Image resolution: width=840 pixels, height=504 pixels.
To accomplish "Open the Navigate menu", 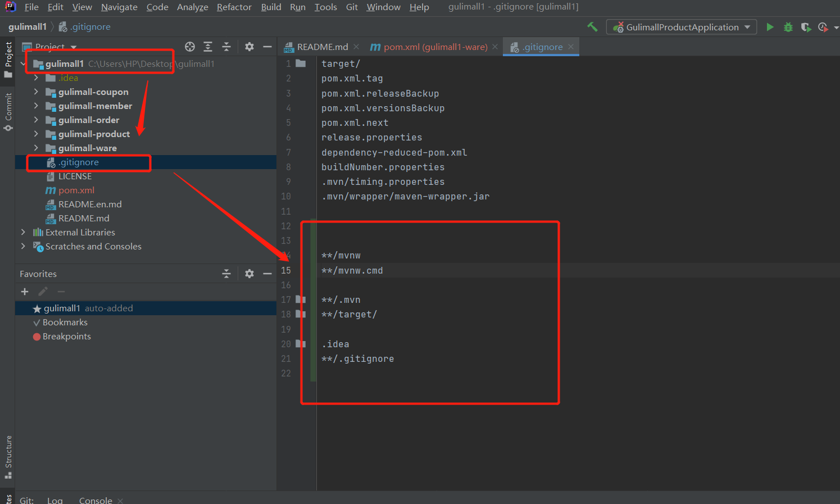I will (x=119, y=7).
